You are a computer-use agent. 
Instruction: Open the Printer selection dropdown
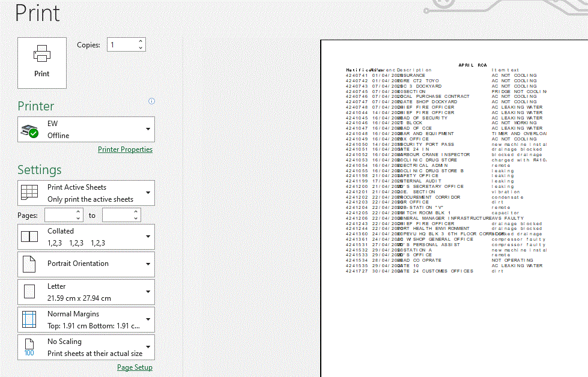147,128
